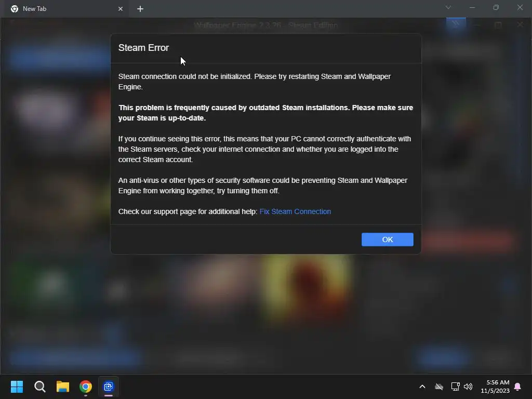Open the Fix Steam Connection link

295,212
